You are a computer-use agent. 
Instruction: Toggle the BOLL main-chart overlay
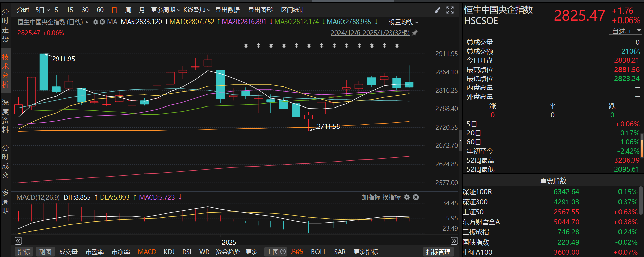[x=318, y=252]
